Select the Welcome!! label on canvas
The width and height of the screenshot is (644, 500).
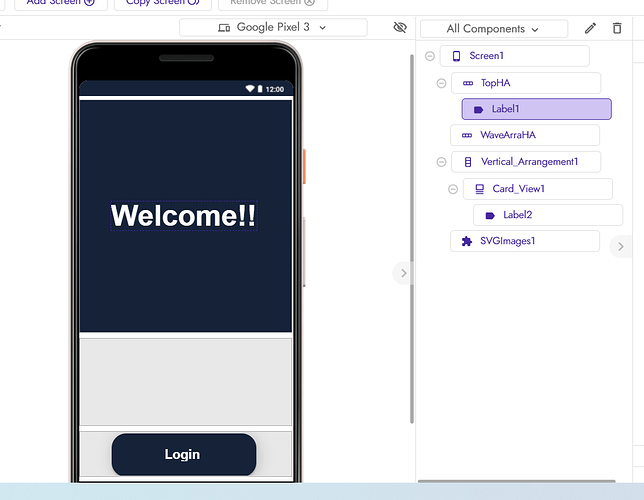[183, 215]
